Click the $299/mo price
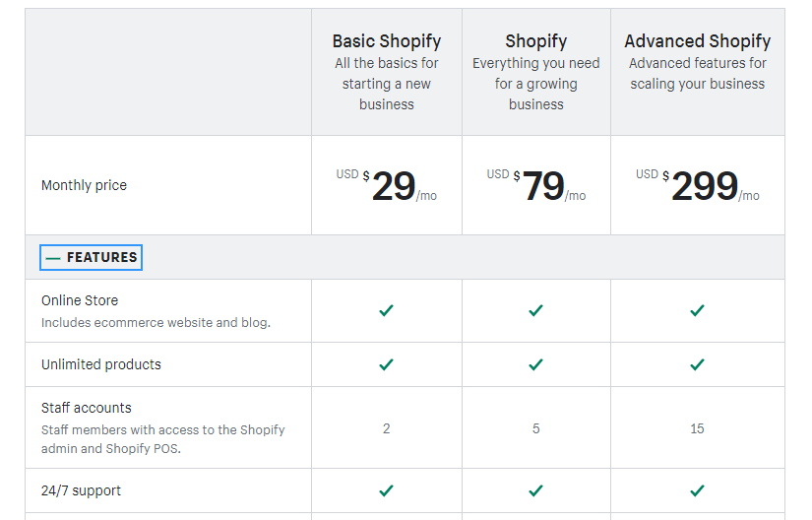 pyautogui.click(x=704, y=186)
